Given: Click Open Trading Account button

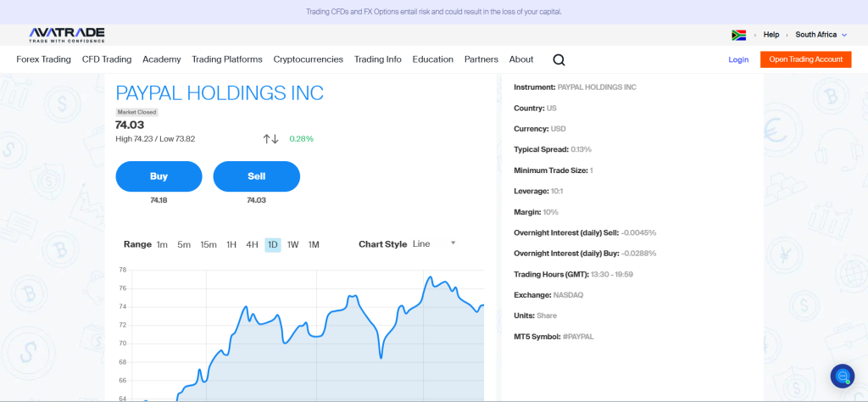Looking at the screenshot, I should [805, 59].
